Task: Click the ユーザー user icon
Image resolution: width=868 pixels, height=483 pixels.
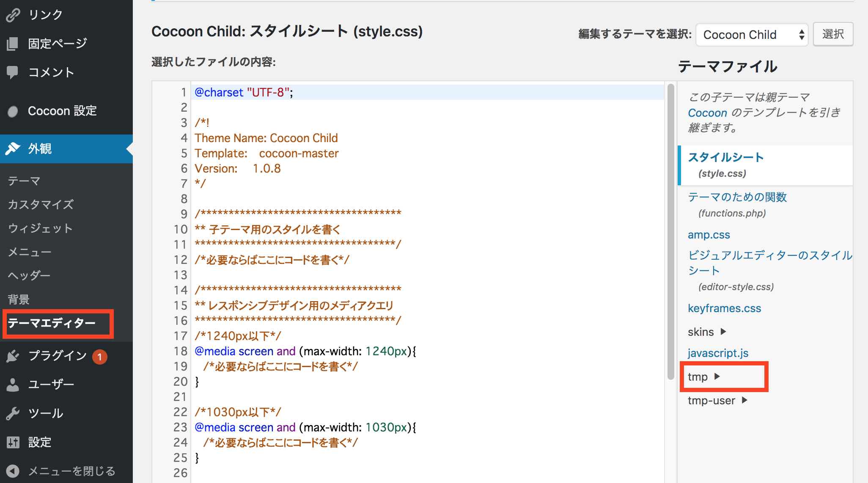Action: (x=13, y=384)
